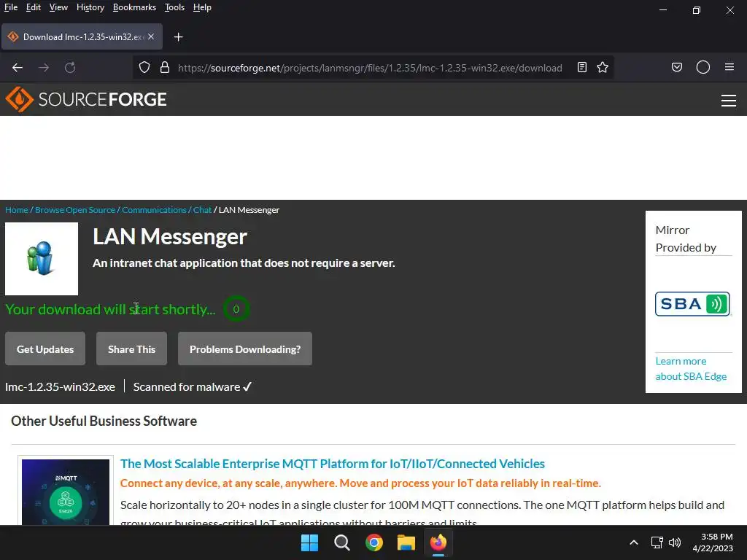
Task: Bookmark this page with the star icon
Action: coord(603,67)
